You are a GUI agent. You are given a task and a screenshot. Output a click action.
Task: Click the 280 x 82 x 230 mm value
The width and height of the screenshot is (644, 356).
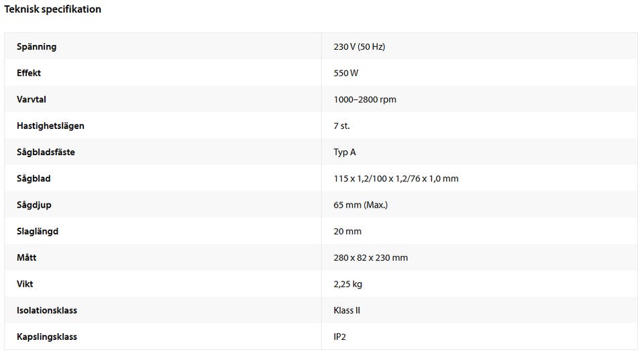[x=370, y=258]
